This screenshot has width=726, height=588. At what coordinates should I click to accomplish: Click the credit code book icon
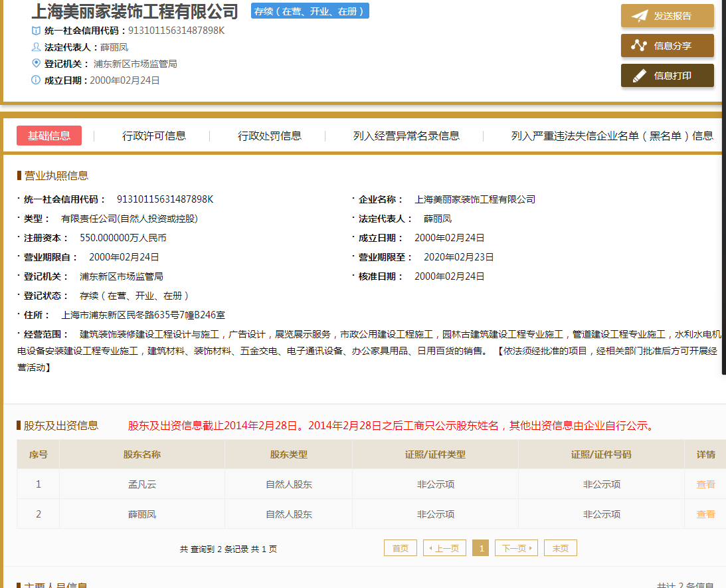tap(37, 31)
